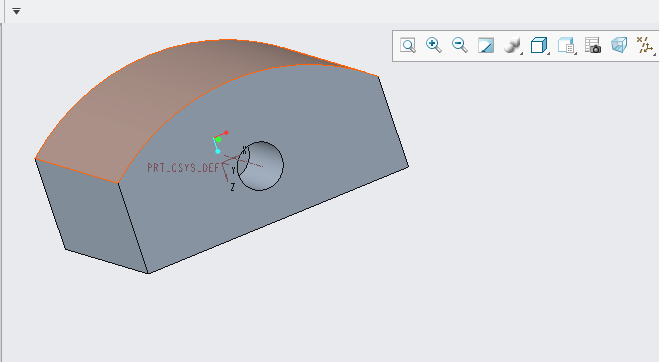Toggle the Perspective View icon
Viewport: 659px width, 362px height.
point(619,45)
